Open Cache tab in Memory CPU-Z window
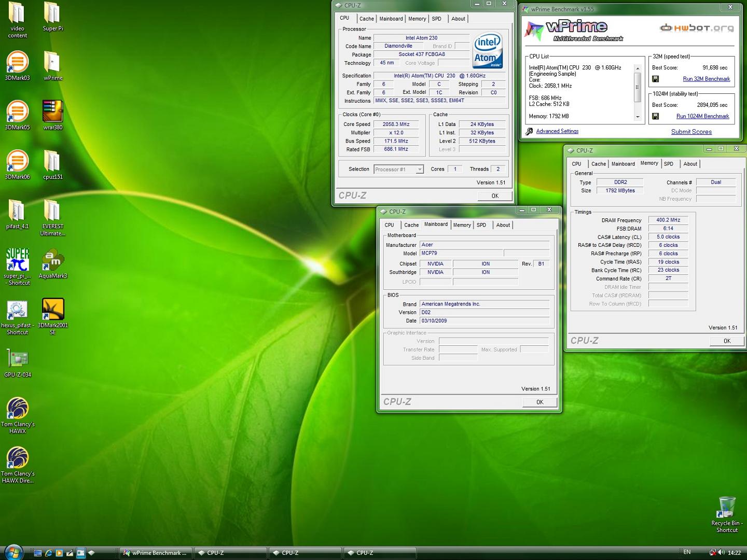This screenshot has width=747, height=560. click(599, 164)
